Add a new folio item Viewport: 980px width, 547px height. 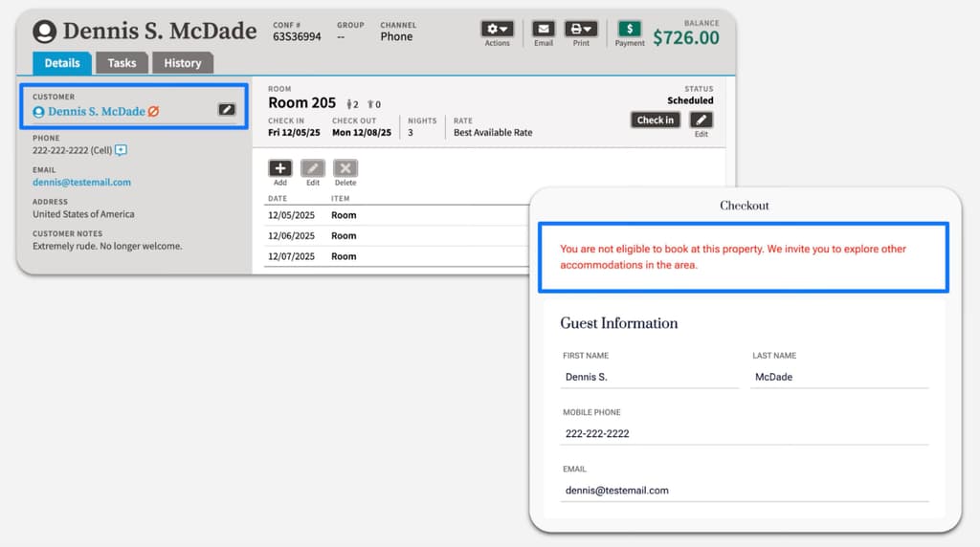tap(280, 168)
